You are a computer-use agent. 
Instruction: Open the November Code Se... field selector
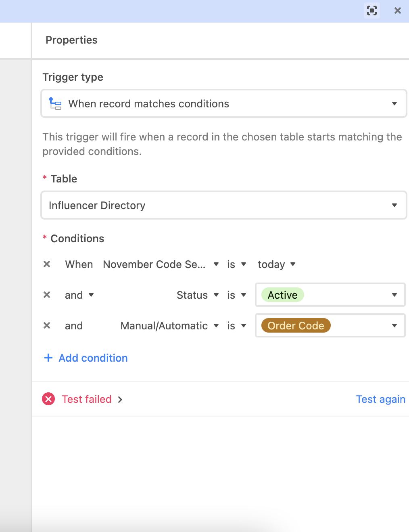tap(161, 264)
